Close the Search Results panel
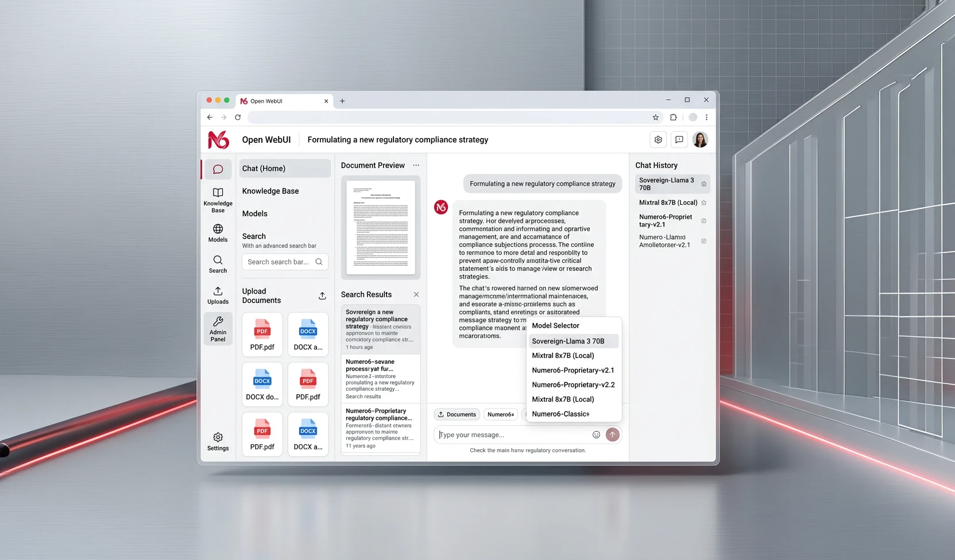Image resolution: width=955 pixels, height=560 pixels. [x=416, y=294]
